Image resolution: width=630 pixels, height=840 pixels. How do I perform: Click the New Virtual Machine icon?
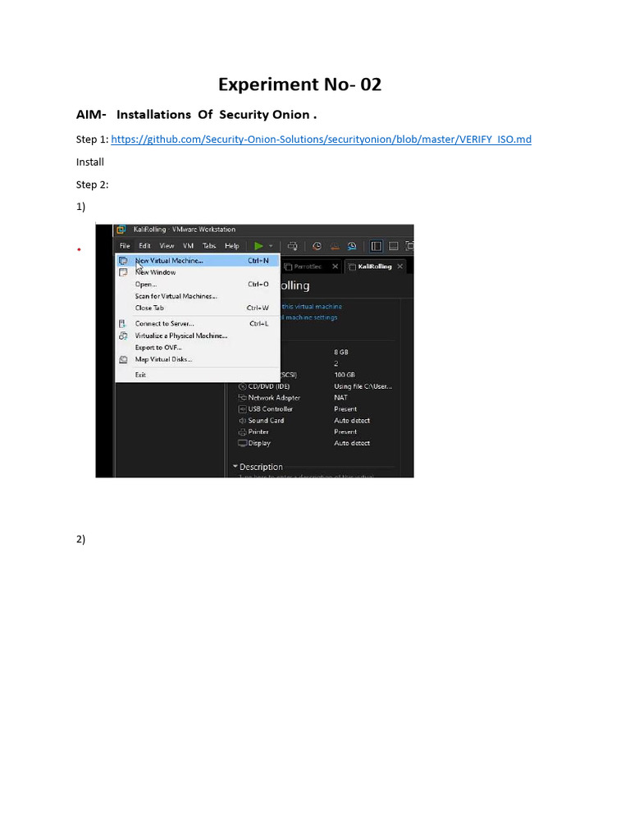tap(123, 261)
